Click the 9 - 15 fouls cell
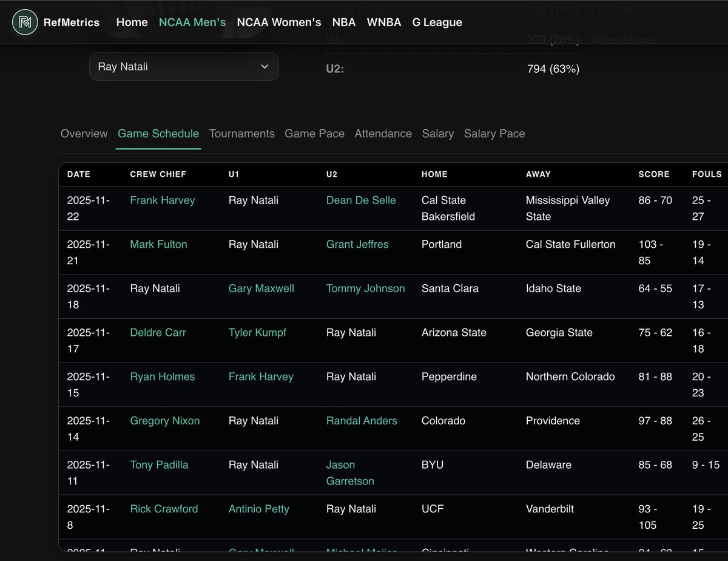Screen dimensions: 728x561 (706, 465)
